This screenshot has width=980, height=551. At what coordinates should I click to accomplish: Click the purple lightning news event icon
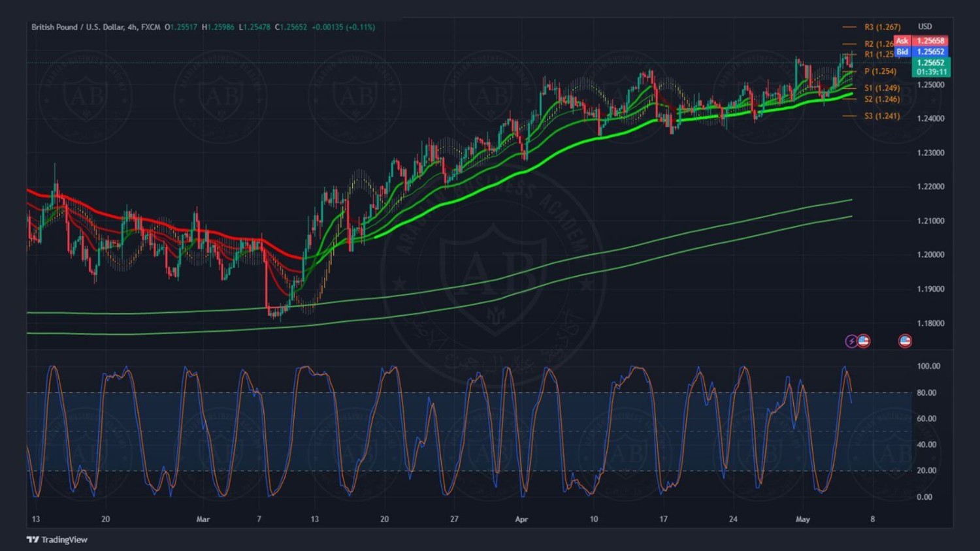851,341
